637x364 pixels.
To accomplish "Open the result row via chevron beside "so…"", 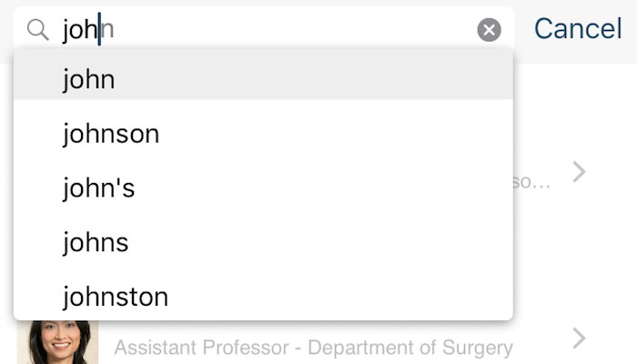I will click(x=579, y=172).
